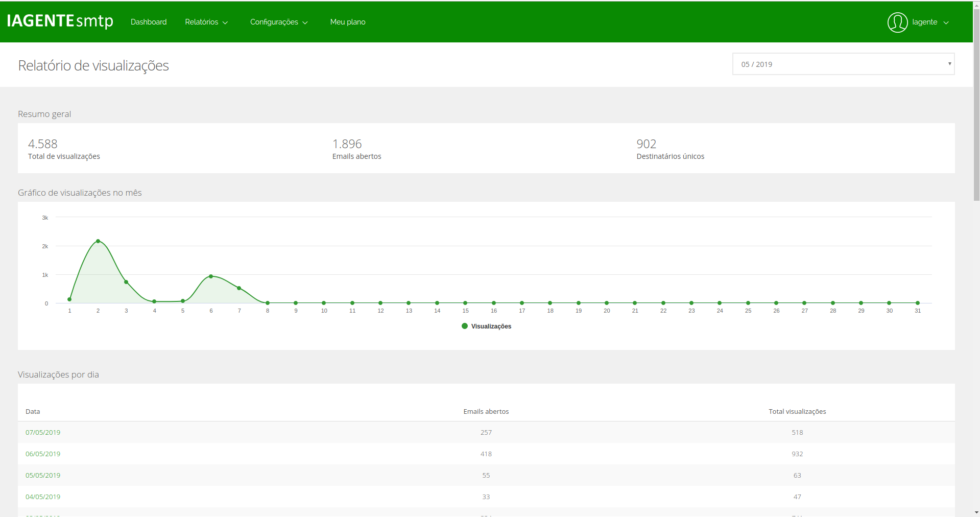Open the Meu plano page
The image size is (980, 517).
click(348, 22)
